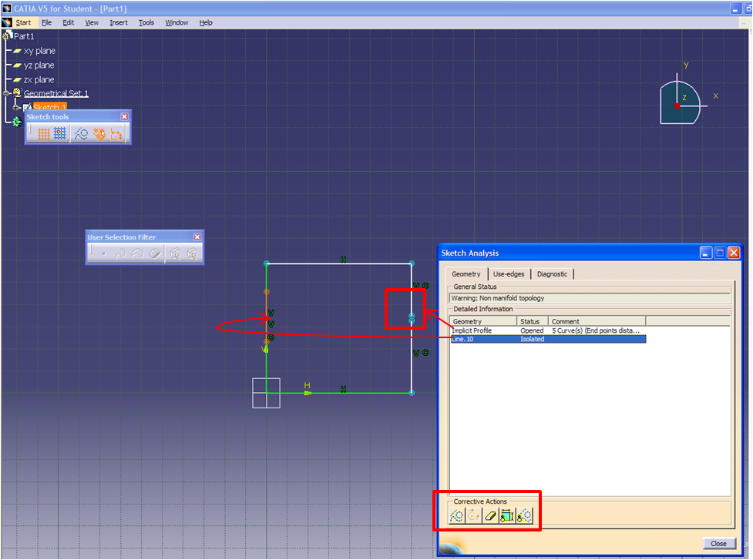Select the Eraser corrective action
This screenshot has width=753, height=560.
coord(490,515)
